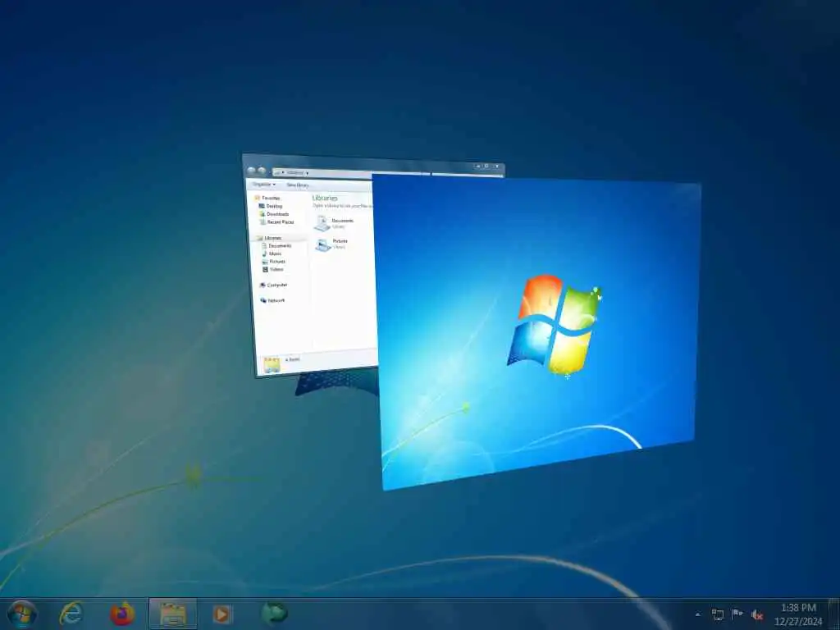Launch Windows Media Player from taskbar
Image resolution: width=840 pixels, height=630 pixels.
(222, 614)
